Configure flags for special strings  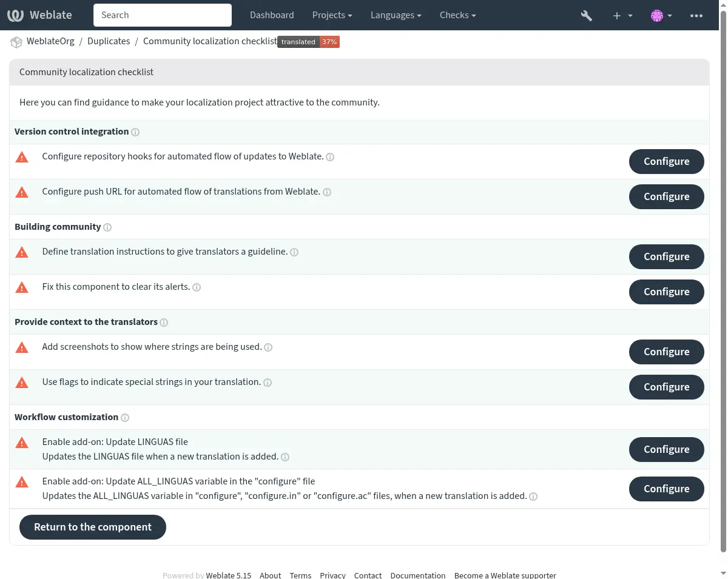[666, 387]
